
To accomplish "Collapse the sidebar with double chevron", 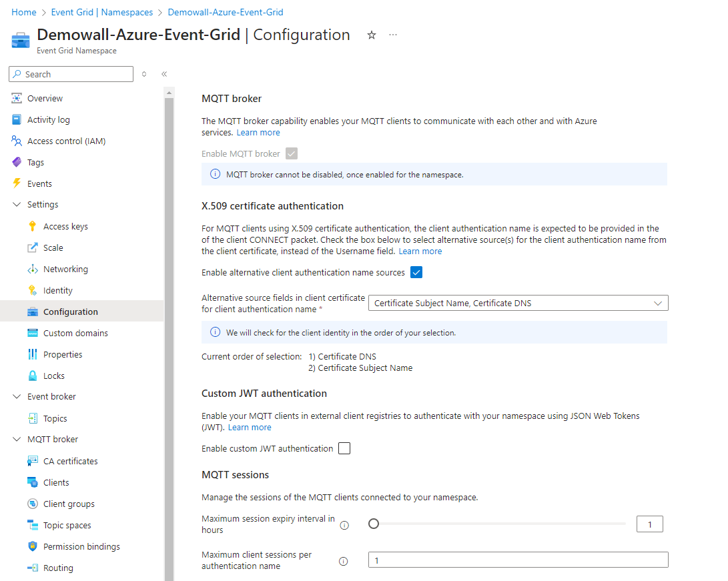I will pyautogui.click(x=164, y=74).
